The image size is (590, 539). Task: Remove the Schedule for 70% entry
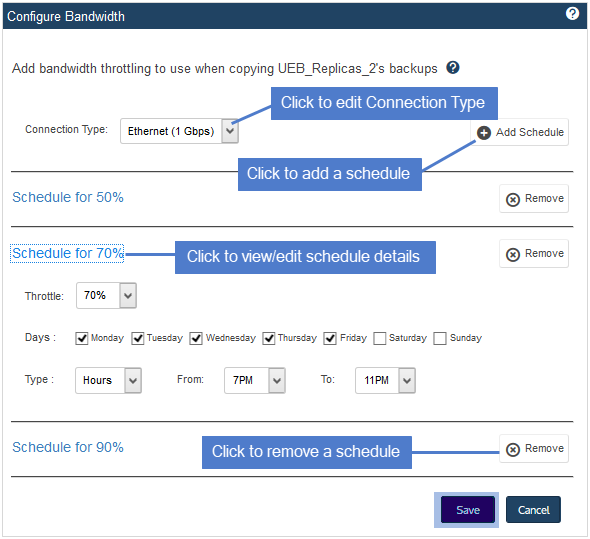pyautogui.click(x=534, y=254)
